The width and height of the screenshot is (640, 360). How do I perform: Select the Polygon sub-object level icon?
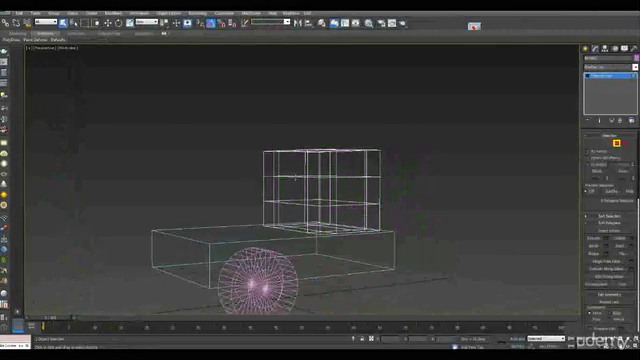[616, 143]
